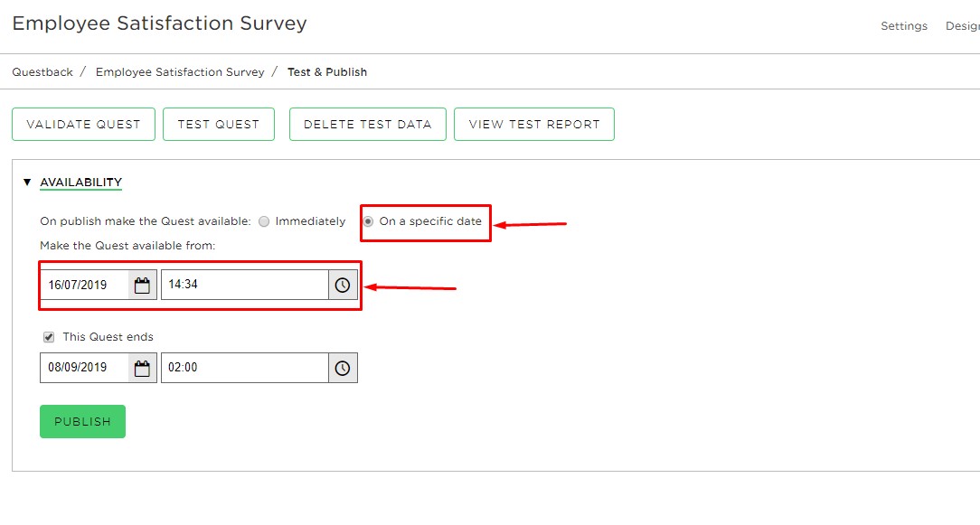Click the green PUBLISH button
980x525 pixels.
[x=82, y=422]
